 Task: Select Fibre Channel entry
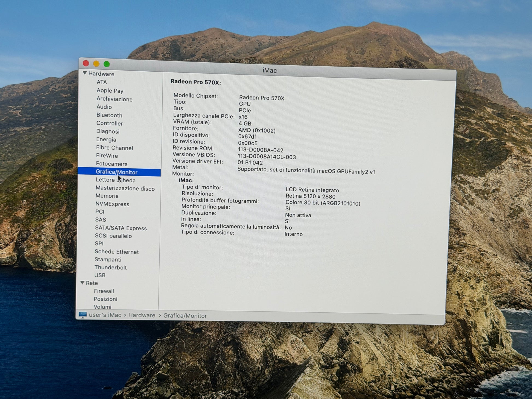tap(114, 148)
